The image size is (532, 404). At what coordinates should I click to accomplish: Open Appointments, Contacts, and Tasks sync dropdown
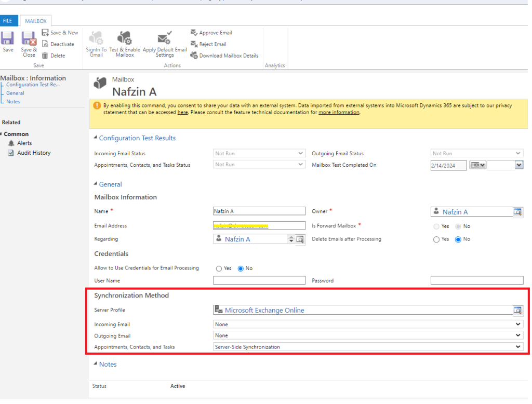(368, 347)
